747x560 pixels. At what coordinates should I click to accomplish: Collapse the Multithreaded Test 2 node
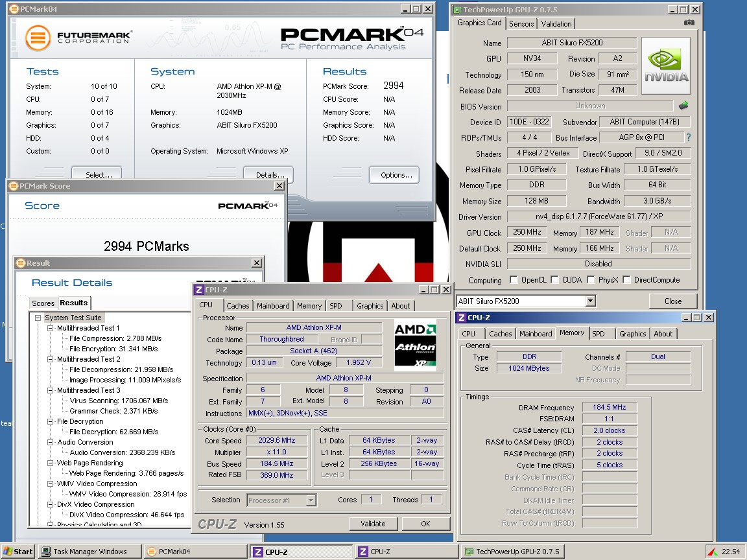point(50,359)
